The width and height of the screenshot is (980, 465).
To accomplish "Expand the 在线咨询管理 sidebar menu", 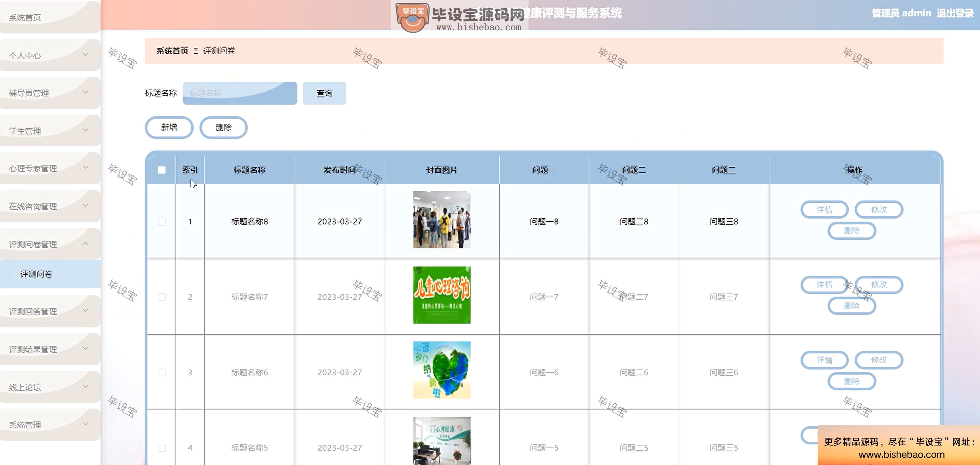I will click(x=50, y=206).
